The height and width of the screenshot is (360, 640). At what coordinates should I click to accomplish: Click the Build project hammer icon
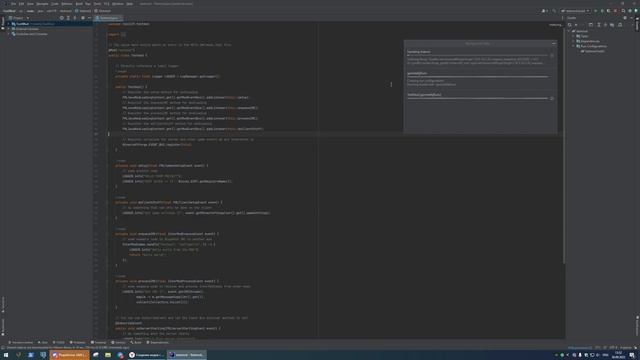click(x=554, y=11)
